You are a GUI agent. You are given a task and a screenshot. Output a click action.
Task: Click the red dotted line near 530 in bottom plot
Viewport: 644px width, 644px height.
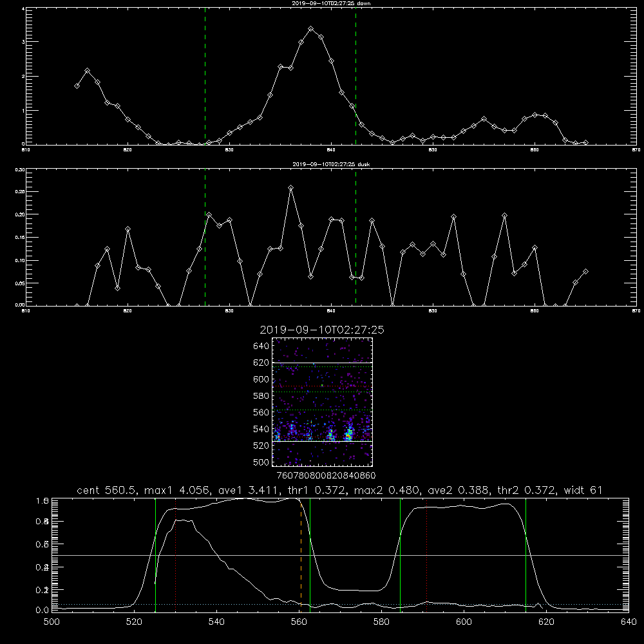coord(176,554)
